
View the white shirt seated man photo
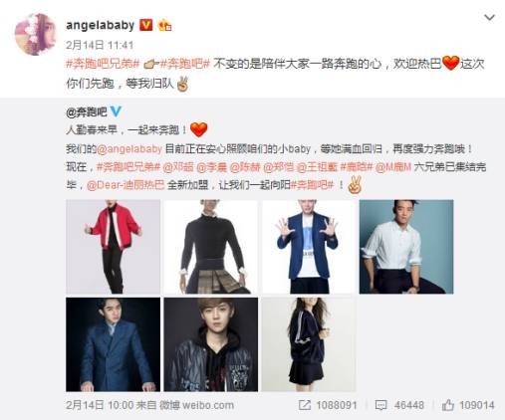tap(406, 247)
